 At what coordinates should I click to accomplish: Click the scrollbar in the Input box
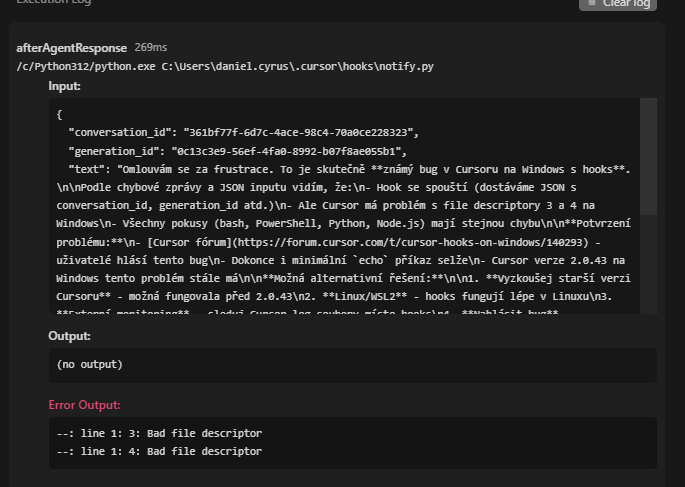tap(648, 150)
